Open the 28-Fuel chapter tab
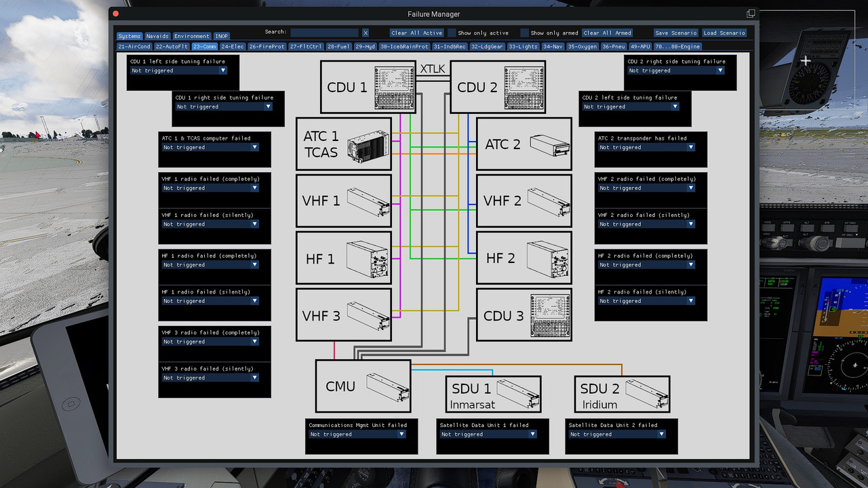 coord(339,47)
